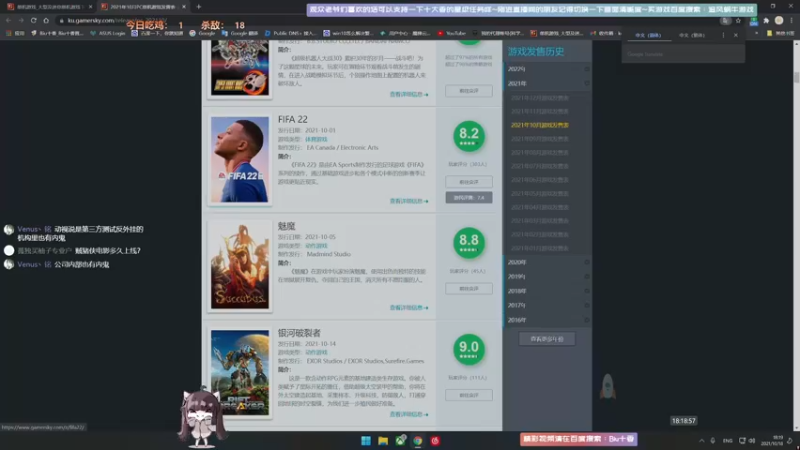The height and width of the screenshot is (450, 800).
Task: Select the highlighted 2021年10月 release list
Action: tap(540, 125)
